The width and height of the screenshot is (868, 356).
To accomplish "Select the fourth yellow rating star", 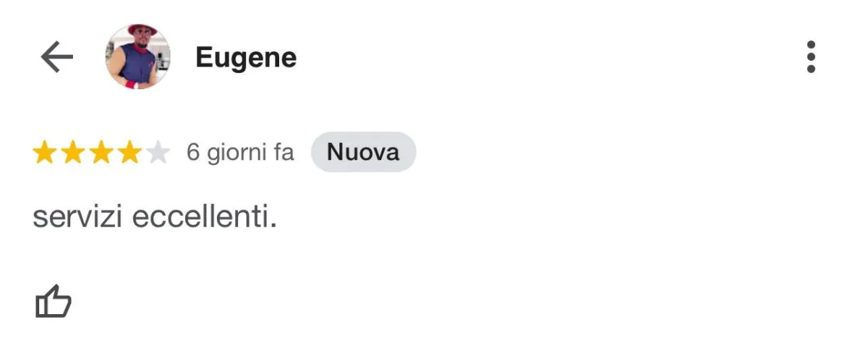I will coord(129,153).
